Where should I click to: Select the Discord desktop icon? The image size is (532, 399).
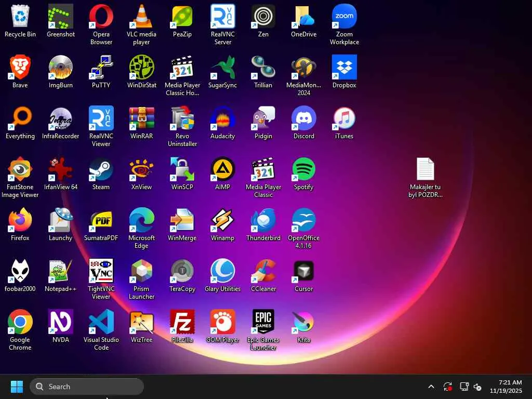(x=303, y=119)
